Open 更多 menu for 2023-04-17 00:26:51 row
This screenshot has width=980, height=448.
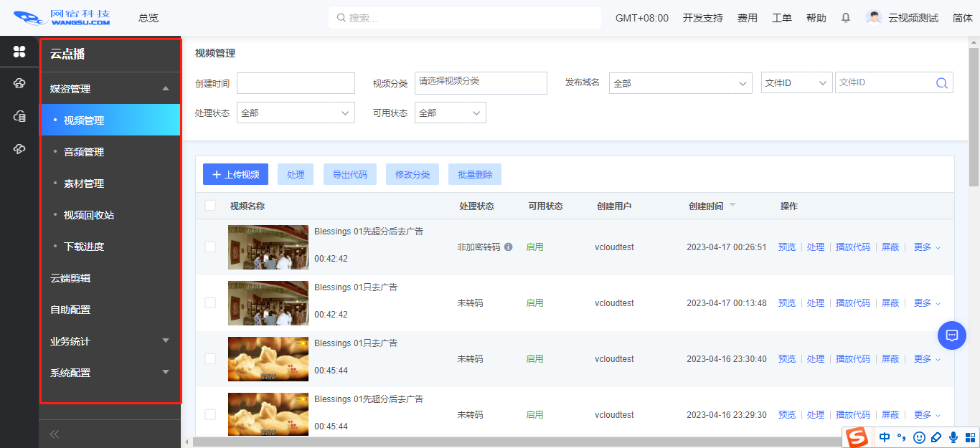927,247
